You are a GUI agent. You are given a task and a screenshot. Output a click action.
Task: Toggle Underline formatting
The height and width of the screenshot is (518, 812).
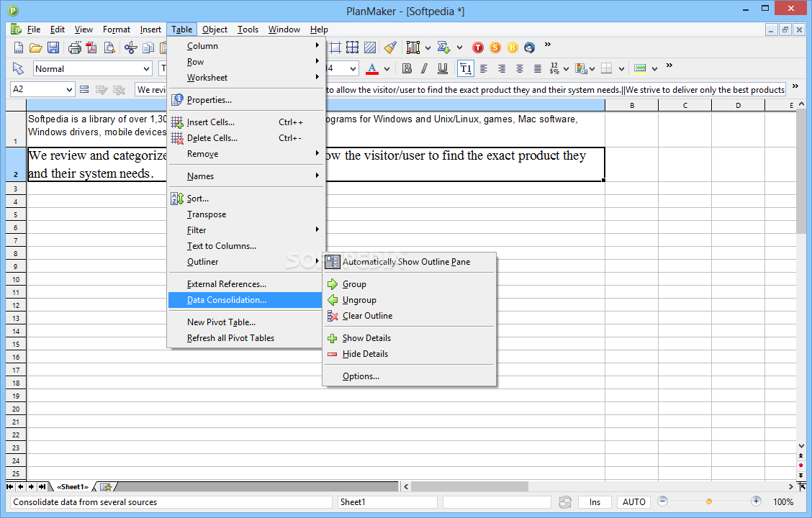click(x=442, y=68)
